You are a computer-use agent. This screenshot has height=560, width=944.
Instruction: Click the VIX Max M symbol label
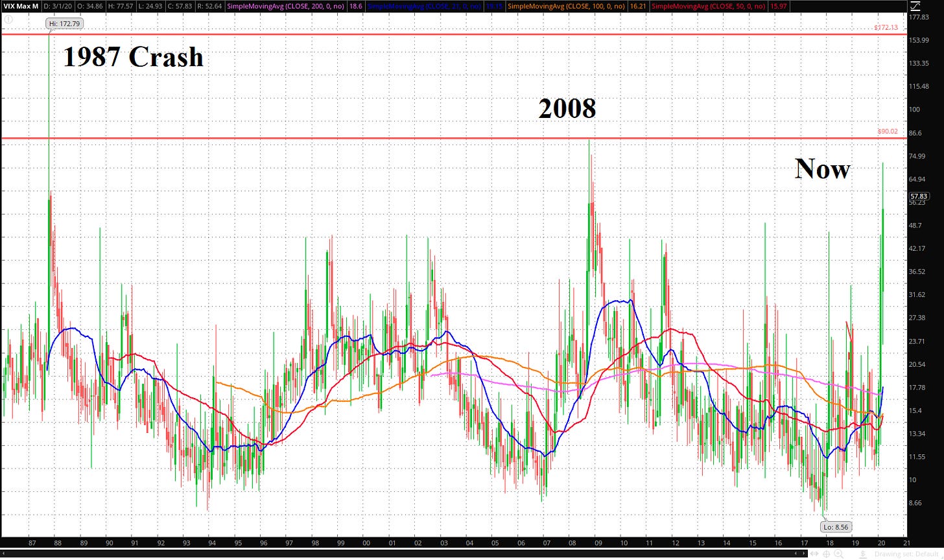[x=21, y=6]
